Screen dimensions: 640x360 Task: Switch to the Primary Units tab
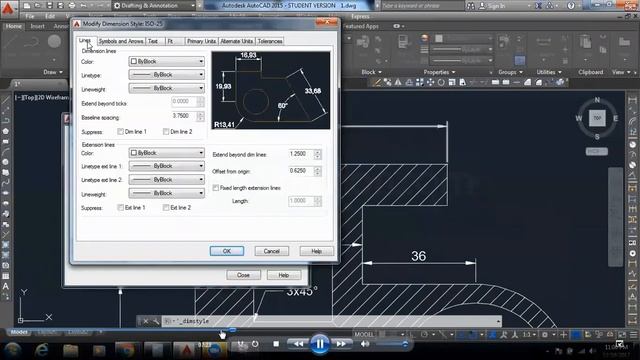[x=201, y=41]
